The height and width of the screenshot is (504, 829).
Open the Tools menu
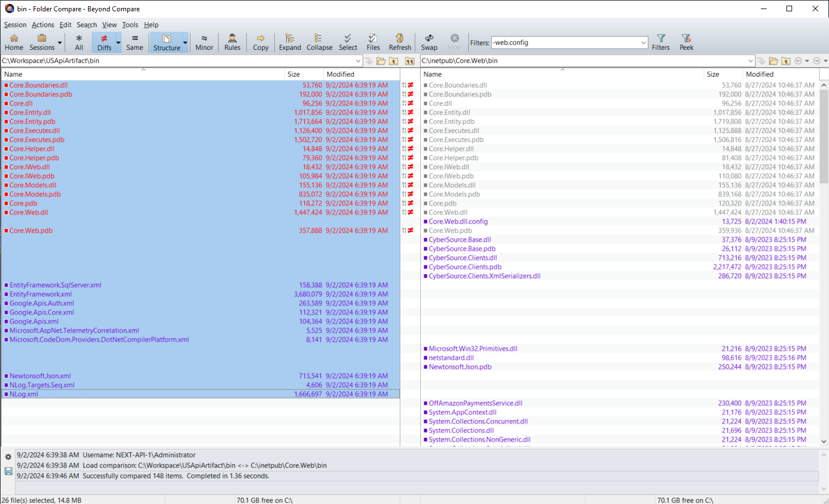pos(130,25)
